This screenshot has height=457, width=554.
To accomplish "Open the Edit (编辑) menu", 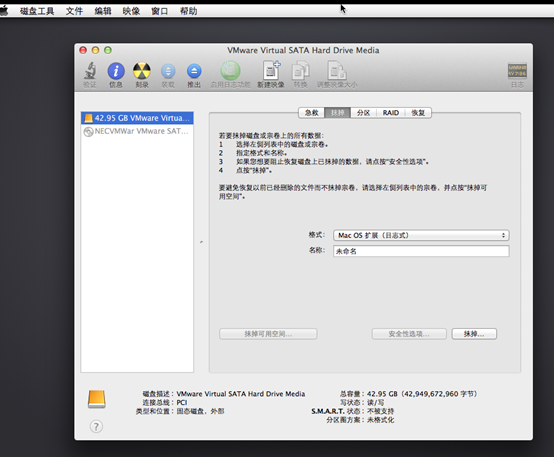I will [103, 11].
